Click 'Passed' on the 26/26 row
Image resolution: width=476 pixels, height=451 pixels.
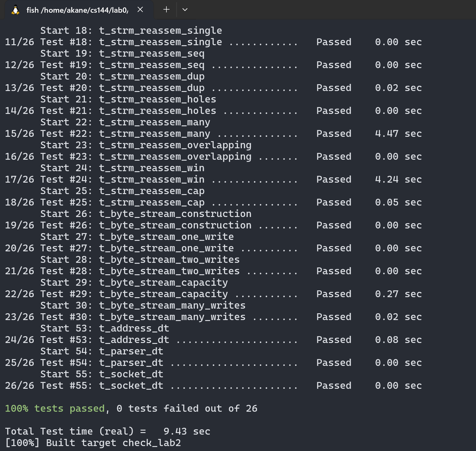[334, 386]
